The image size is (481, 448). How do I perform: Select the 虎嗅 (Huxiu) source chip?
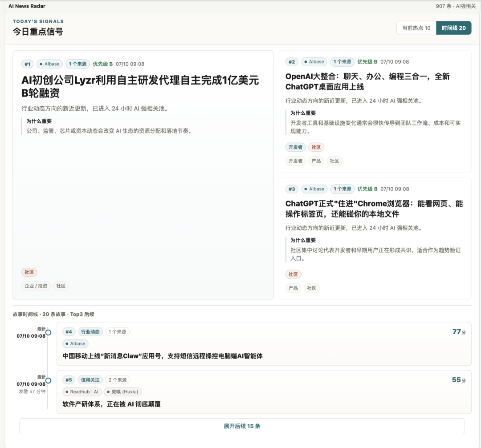(x=122, y=392)
